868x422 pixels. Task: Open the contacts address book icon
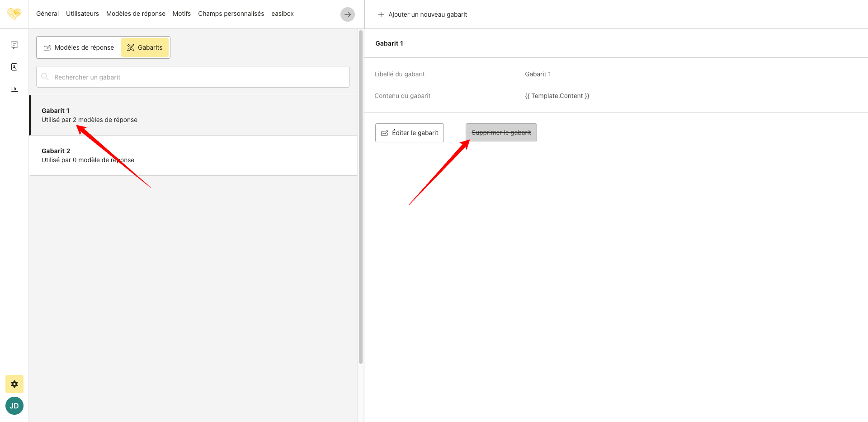(14, 67)
